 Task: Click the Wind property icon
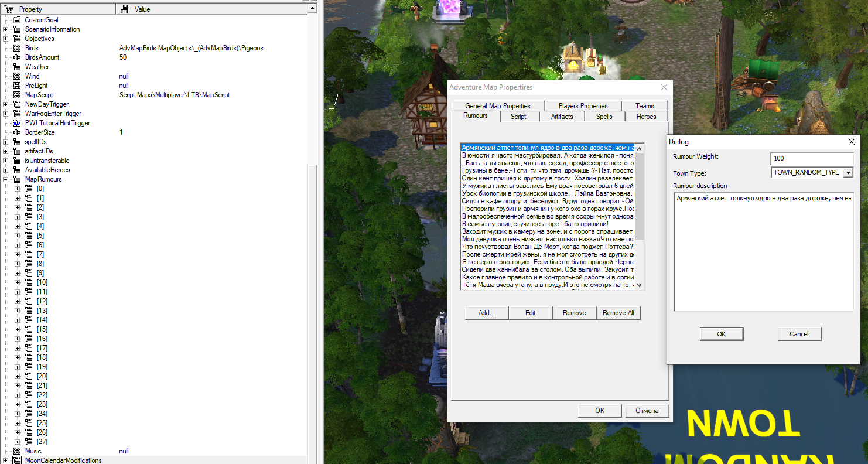pos(17,76)
